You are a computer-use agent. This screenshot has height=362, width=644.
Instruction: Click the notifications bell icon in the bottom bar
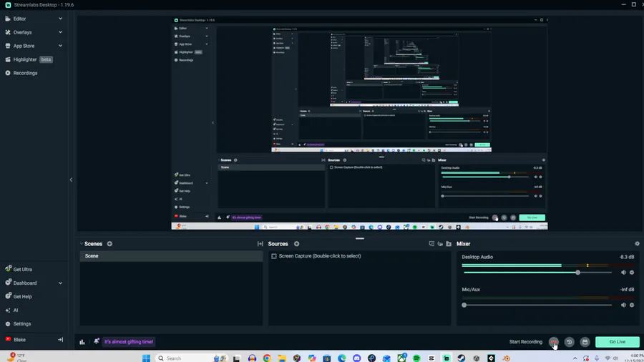(96, 341)
